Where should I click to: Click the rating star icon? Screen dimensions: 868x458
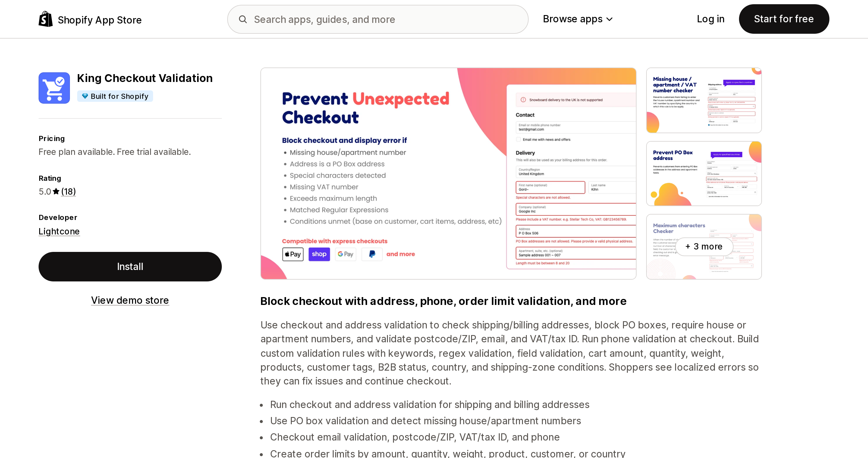pos(56,191)
